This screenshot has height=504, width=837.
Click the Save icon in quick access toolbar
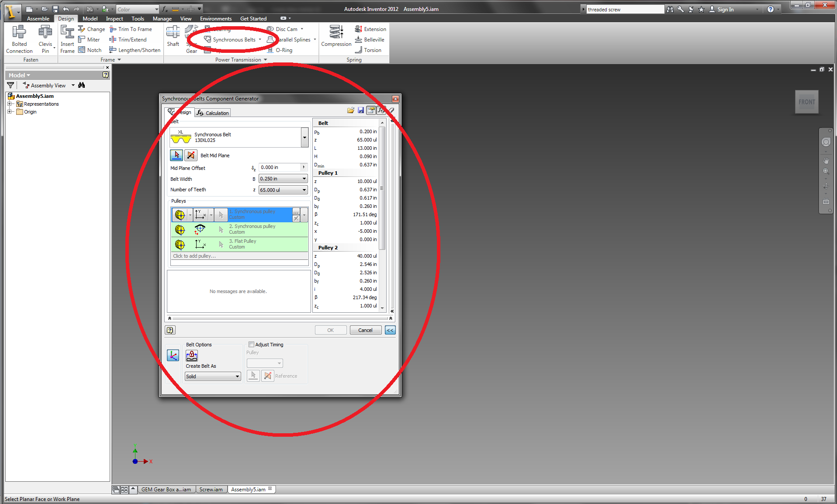[x=55, y=9]
